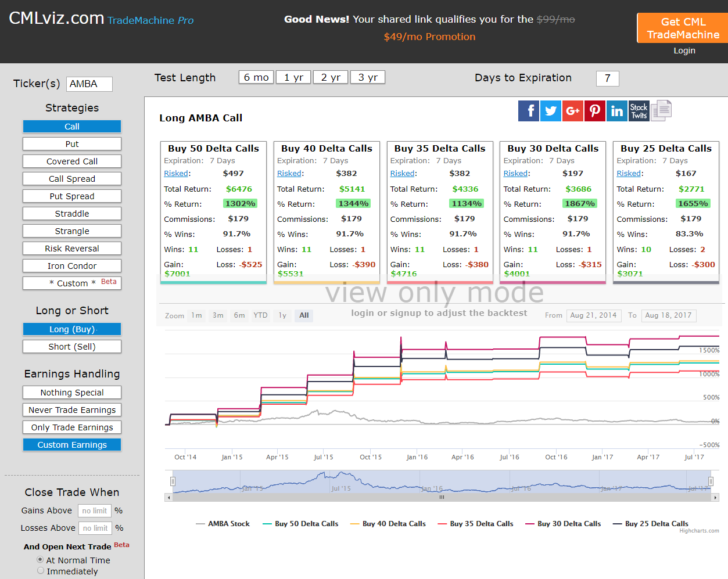Viewport: 728px width, 579px height.
Task: Zoom chart to 1y
Action: (x=282, y=315)
